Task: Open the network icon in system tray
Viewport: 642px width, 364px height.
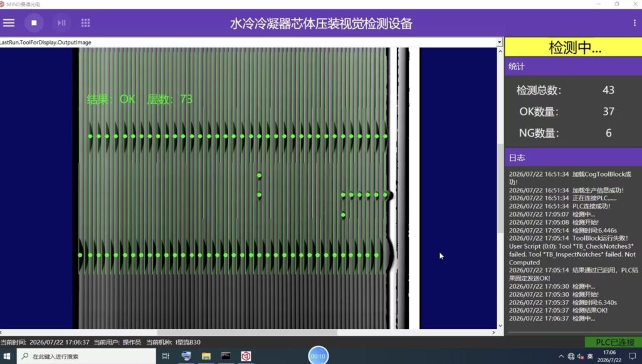Action: click(571, 356)
